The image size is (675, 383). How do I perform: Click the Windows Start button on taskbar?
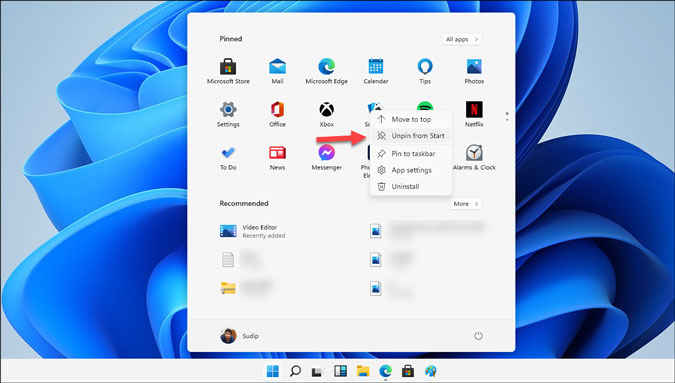[x=272, y=371]
